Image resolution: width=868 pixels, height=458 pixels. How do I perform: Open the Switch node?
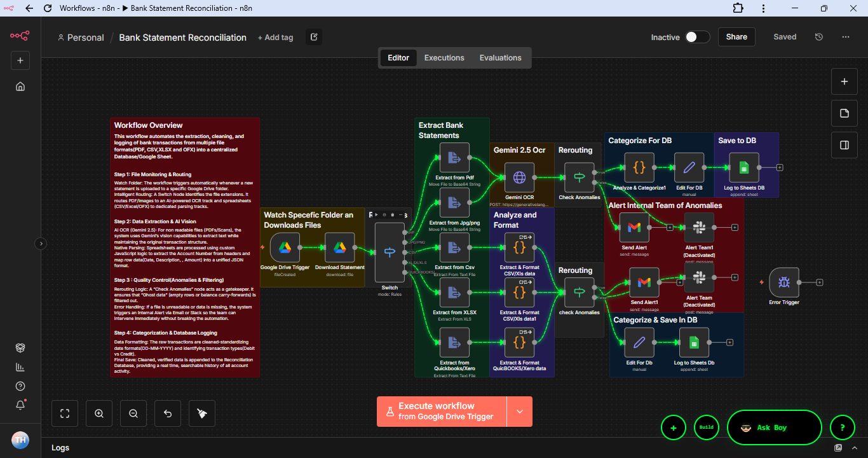[390, 253]
